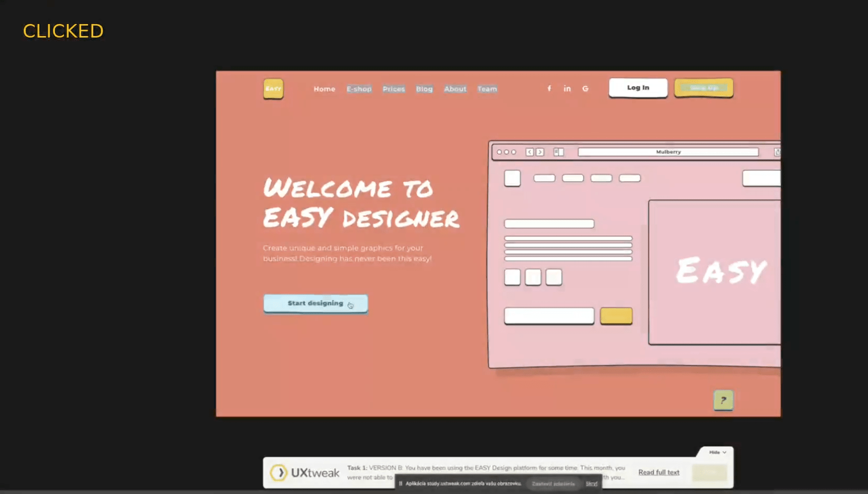Open the Team page
Screen dimensions: 868x494
click(x=487, y=89)
